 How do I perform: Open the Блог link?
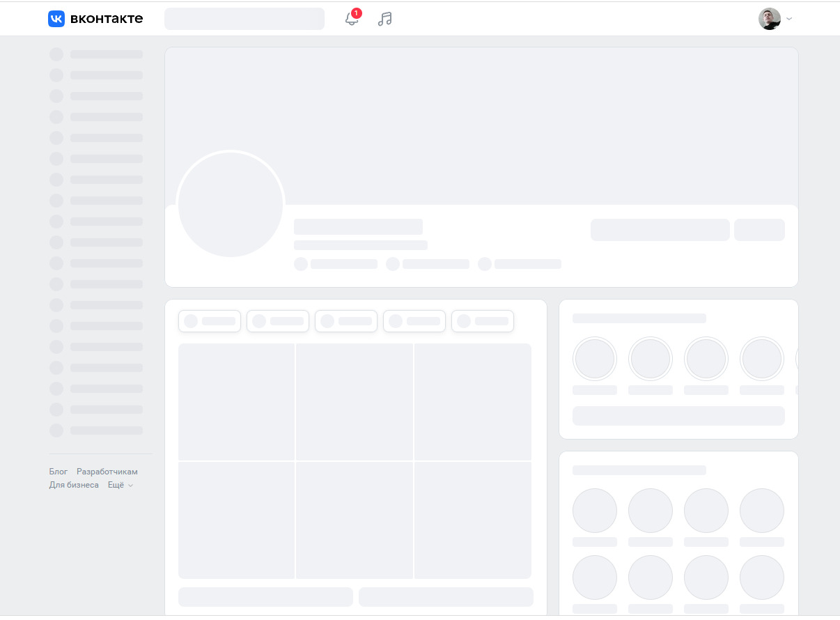point(59,472)
